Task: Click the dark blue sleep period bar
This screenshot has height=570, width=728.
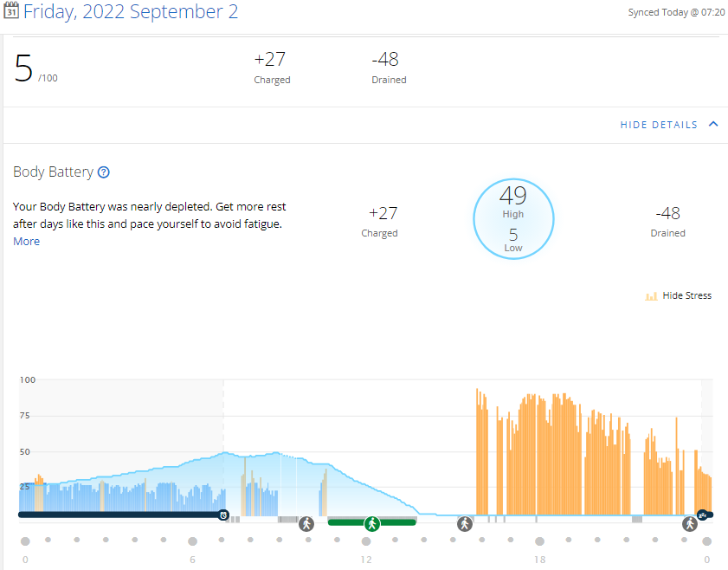Action: 119,515
